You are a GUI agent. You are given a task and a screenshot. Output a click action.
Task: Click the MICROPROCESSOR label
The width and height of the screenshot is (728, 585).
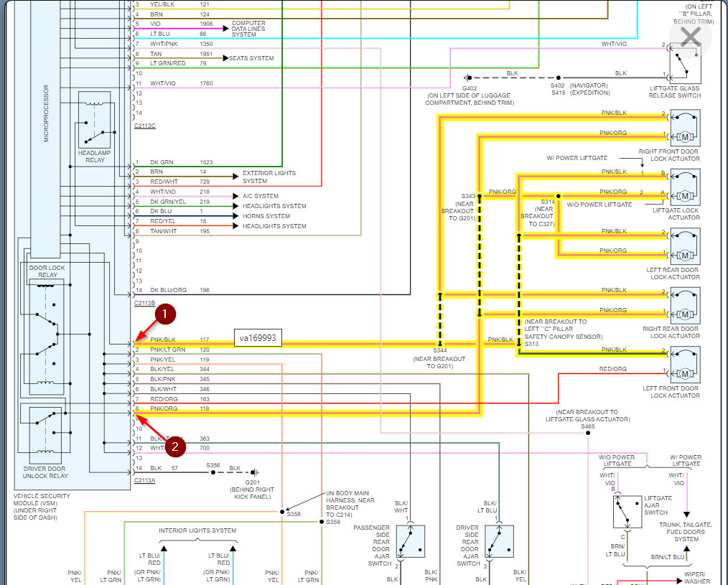coord(45,113)
